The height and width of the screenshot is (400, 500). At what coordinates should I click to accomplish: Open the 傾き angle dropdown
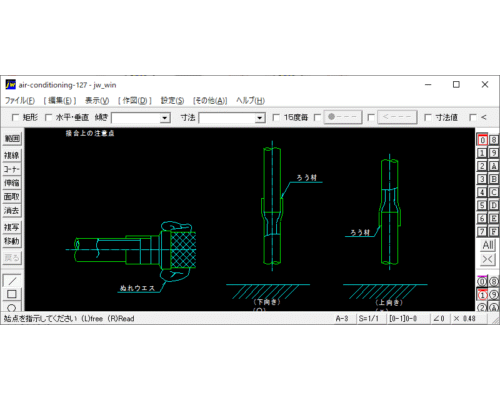[165, 118]
